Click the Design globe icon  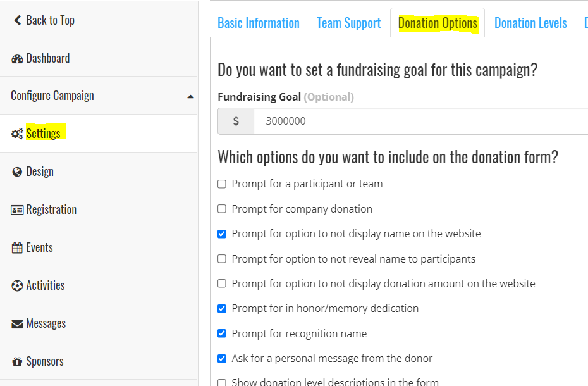[x=17, y=172]
